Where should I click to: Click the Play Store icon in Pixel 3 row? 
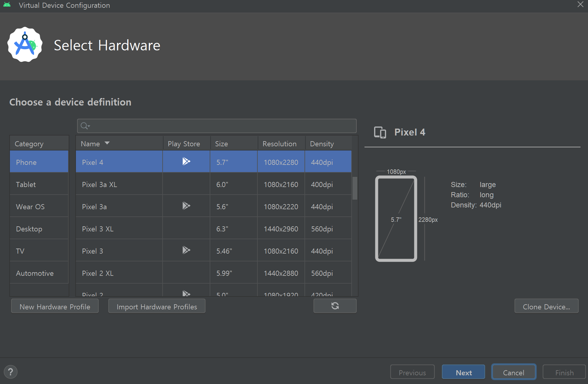pyautogui.click(x=186, y=250)
